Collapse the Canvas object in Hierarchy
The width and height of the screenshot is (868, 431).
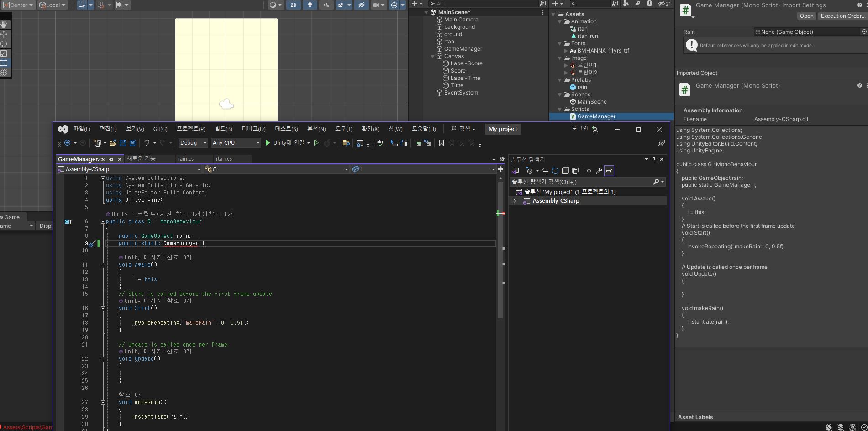433,56
